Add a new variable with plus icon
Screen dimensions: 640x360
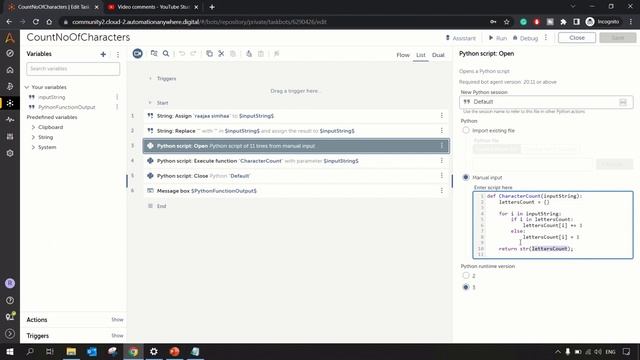(x=103, y=54)
